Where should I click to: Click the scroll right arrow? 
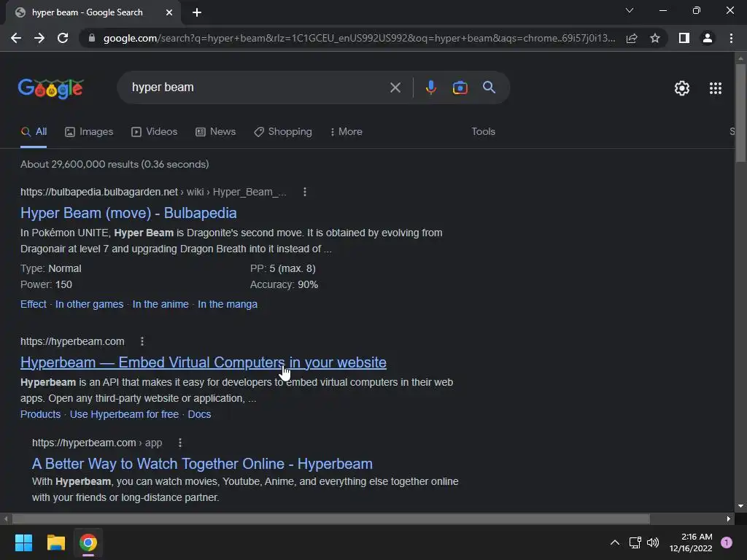[729, 518]
